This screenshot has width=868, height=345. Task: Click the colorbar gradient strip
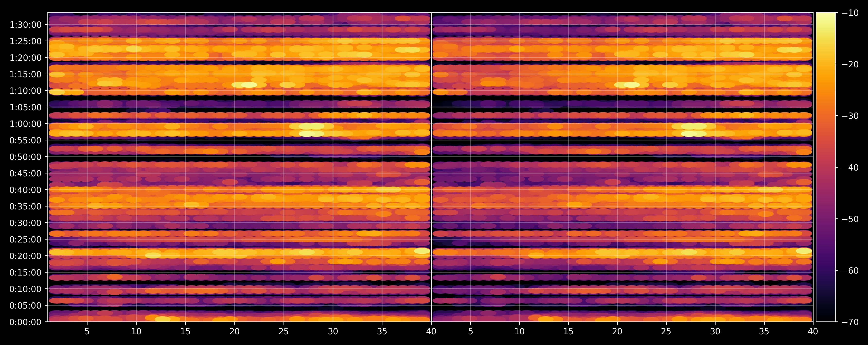pyautogui.click(x=825, y=167)
